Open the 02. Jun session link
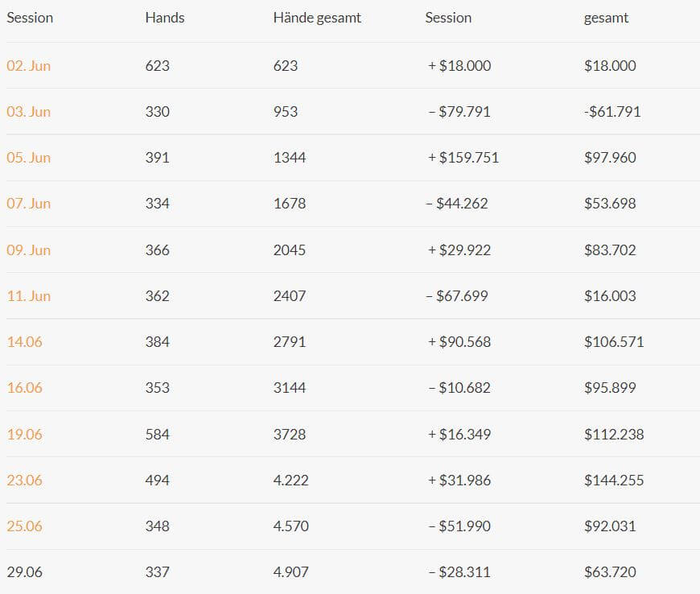This screenshot has height=594, width=700. tap(29, 66)
